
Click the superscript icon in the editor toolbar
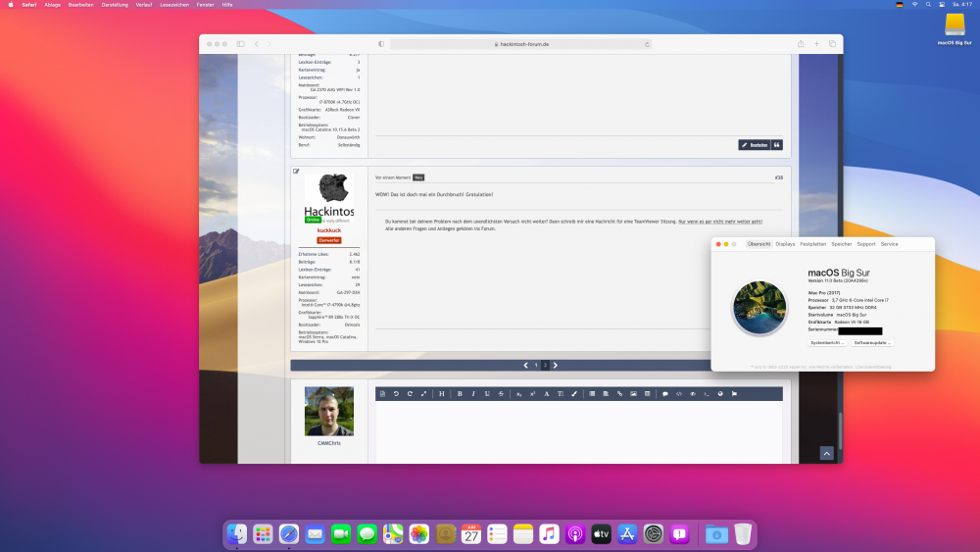tap(532, 394)
